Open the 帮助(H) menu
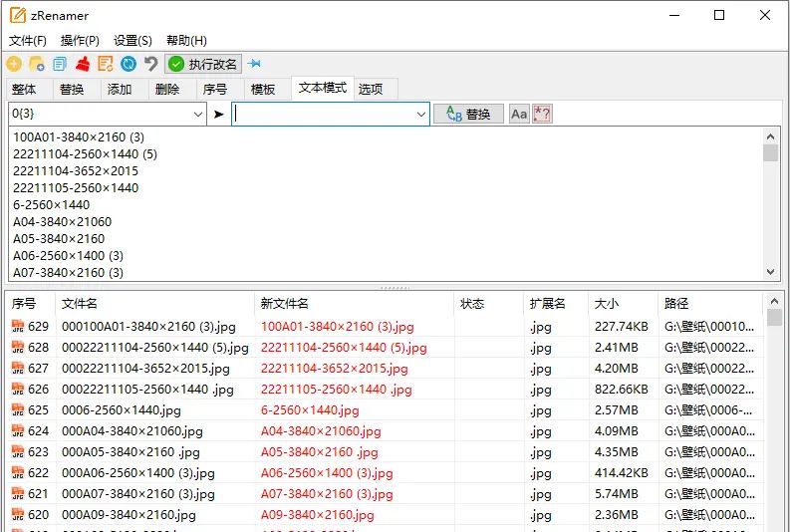 tap(187, 40)
